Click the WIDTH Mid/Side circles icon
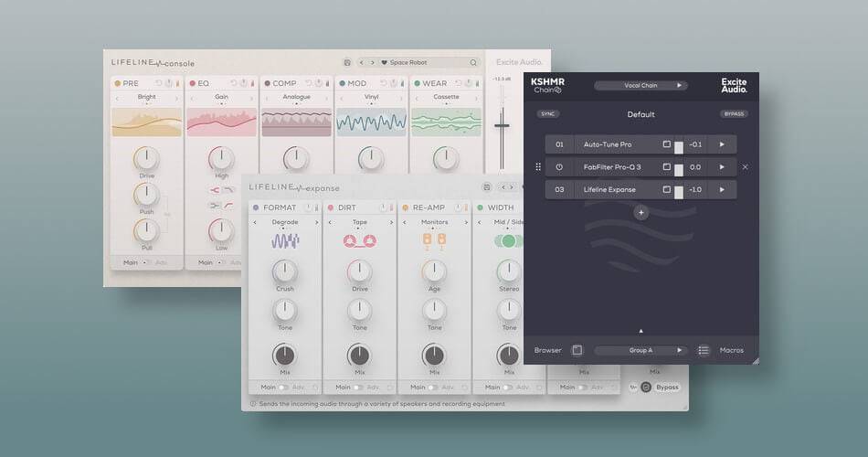Screen dimensions: 868x457 coord(508,241)
